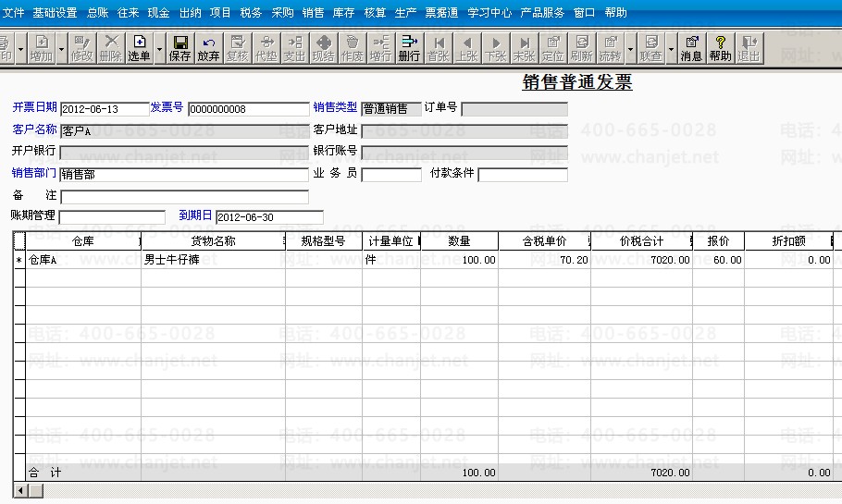The width and height of the screenshot is (842, 504).
Task: Go to first record with 首张 icon
Action: (x=439, y=48)
